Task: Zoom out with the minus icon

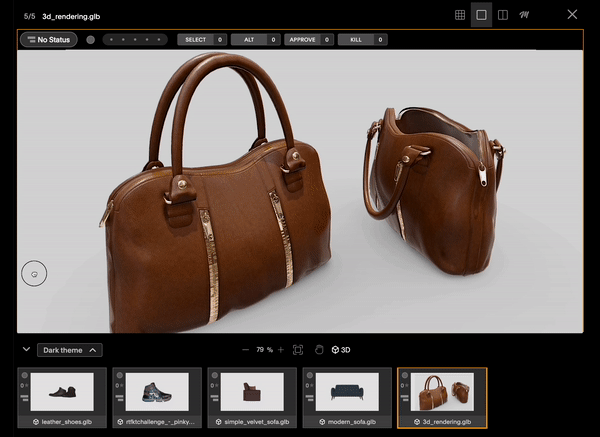Action: coord(246,350)
